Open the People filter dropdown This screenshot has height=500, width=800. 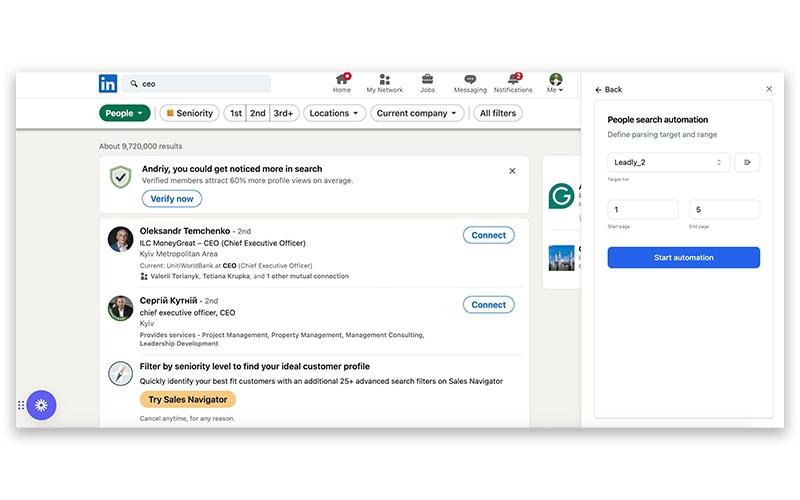[x=124, y=113]
